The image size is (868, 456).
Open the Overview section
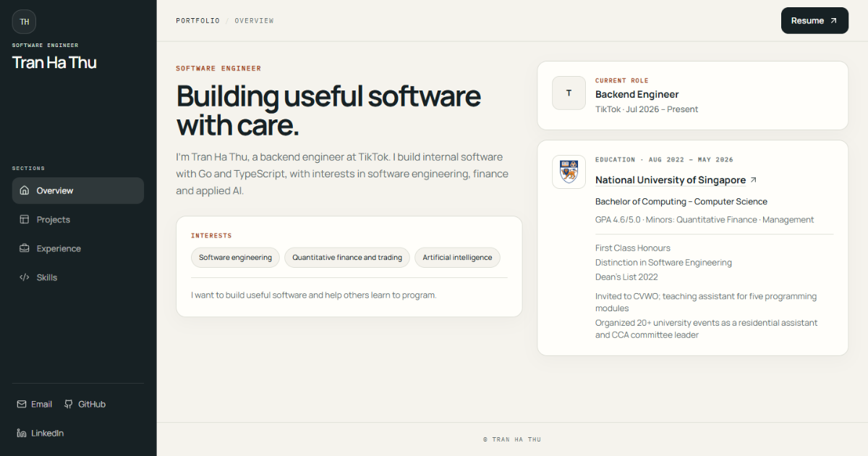point(78,190)
